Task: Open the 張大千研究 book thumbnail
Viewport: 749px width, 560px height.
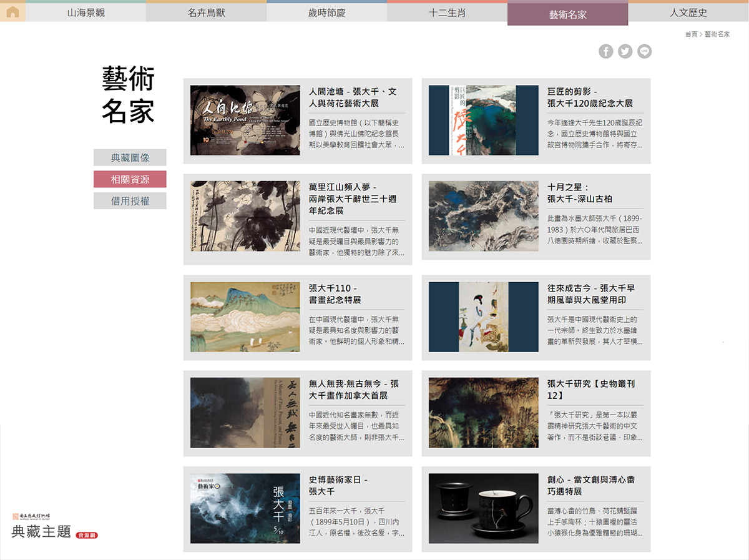Action: click(x=484, y=413)
